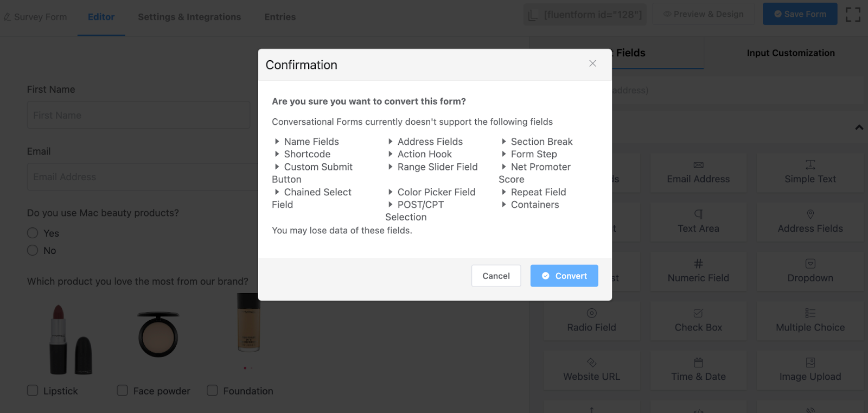Check the Foundation checkbox
The image size is (868, 413).
pyautogui.click(x=212, y=391)
